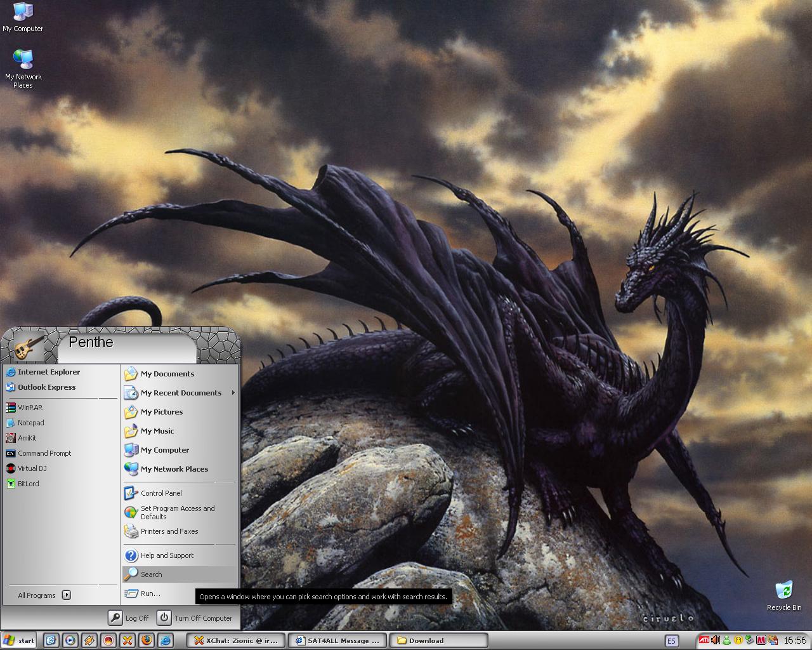Open My Pictures folder
Screen dimensions: 812x650
coord(180,412)
